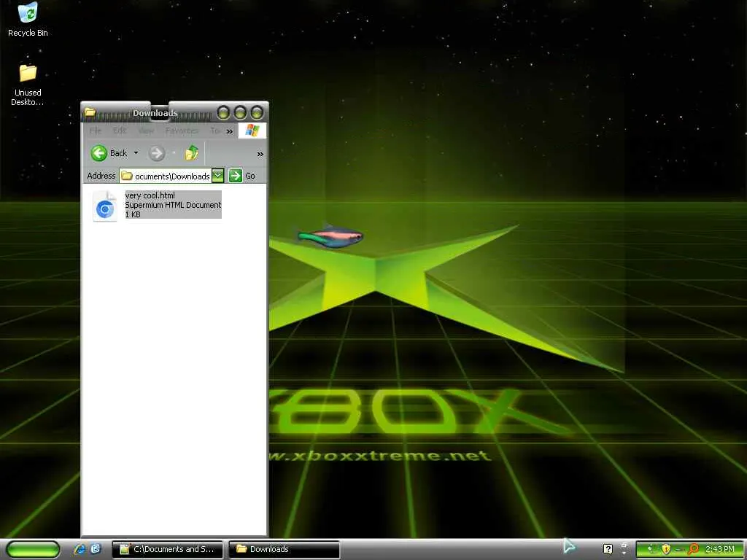Open the Favorites menu
The height and width of the screenshot is (560, 747).
pos(182,131)
